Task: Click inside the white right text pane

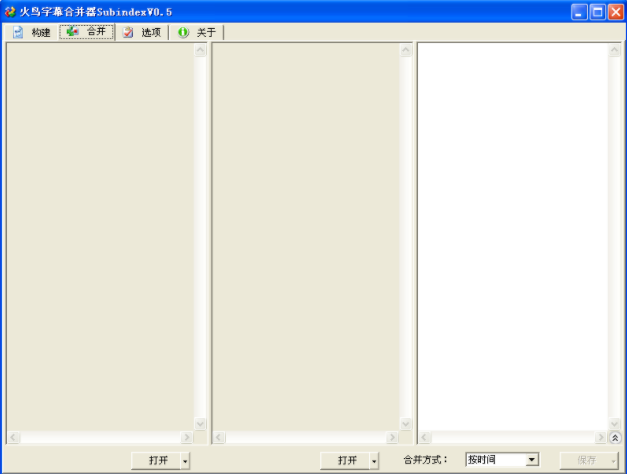Action: (x=512, y=230)
